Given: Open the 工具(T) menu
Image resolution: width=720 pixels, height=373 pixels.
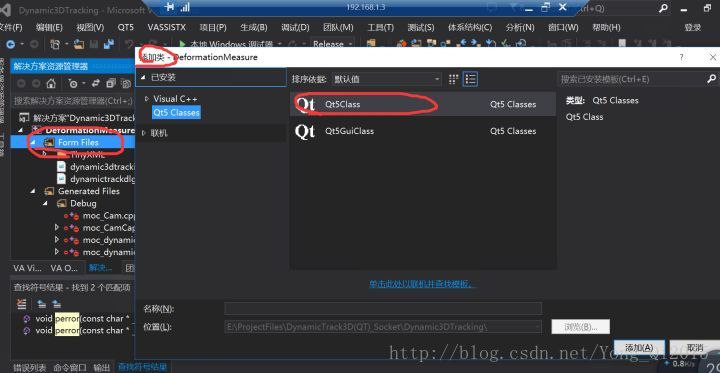Looking at the screenshot, I should pyautogui.click(x=380, y=28).
